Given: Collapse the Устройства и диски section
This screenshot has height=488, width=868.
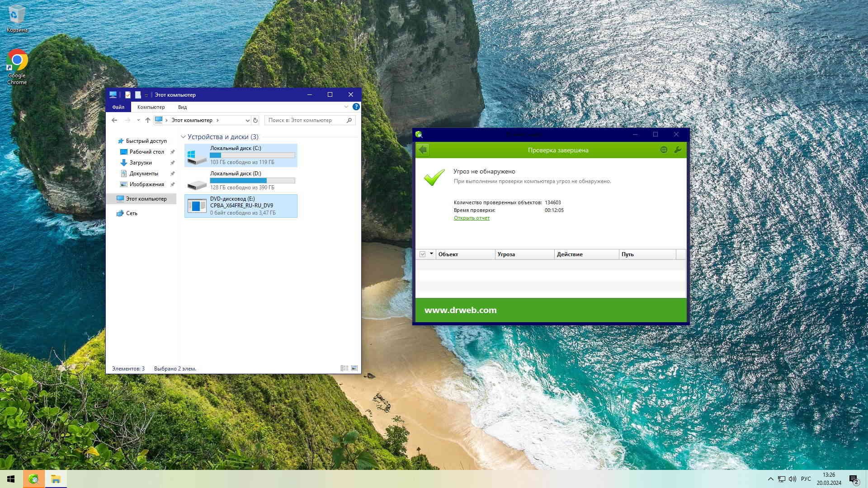Looking at the screenshot, I should (x=183, y=137).
